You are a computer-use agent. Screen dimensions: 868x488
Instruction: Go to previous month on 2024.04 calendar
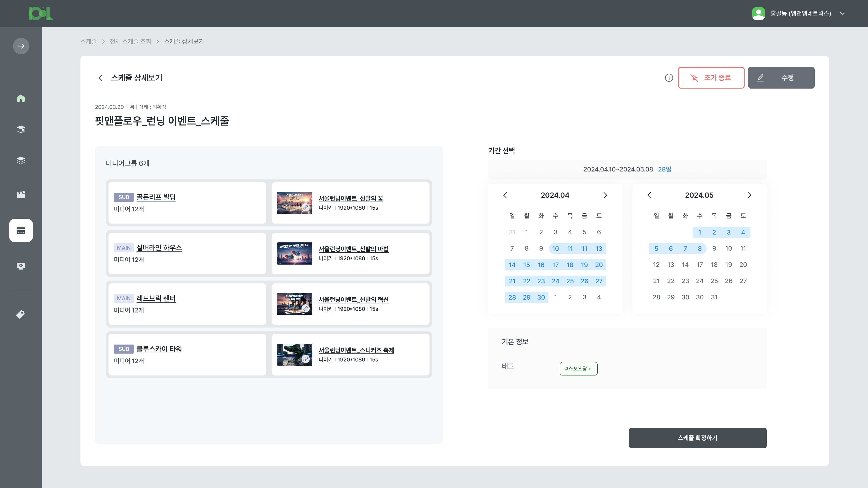[505, 195]
